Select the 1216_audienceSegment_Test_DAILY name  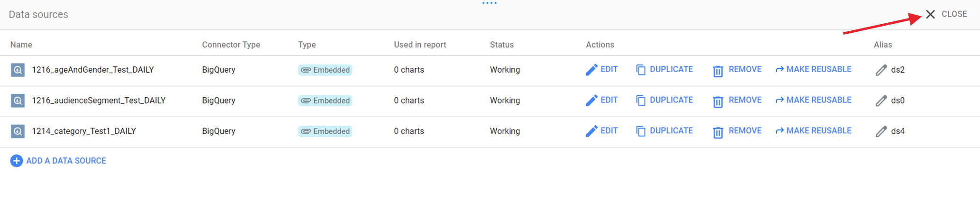(x=99, y=101)
